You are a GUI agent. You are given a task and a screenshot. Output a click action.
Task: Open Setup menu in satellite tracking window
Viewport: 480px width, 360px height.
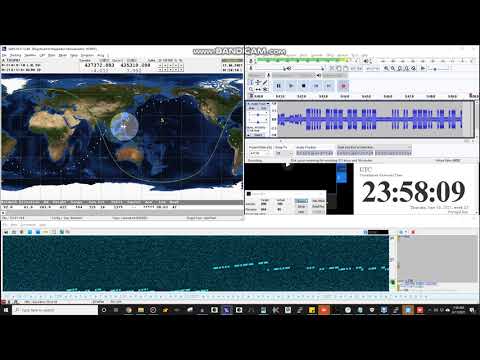(x=73, y=55)
